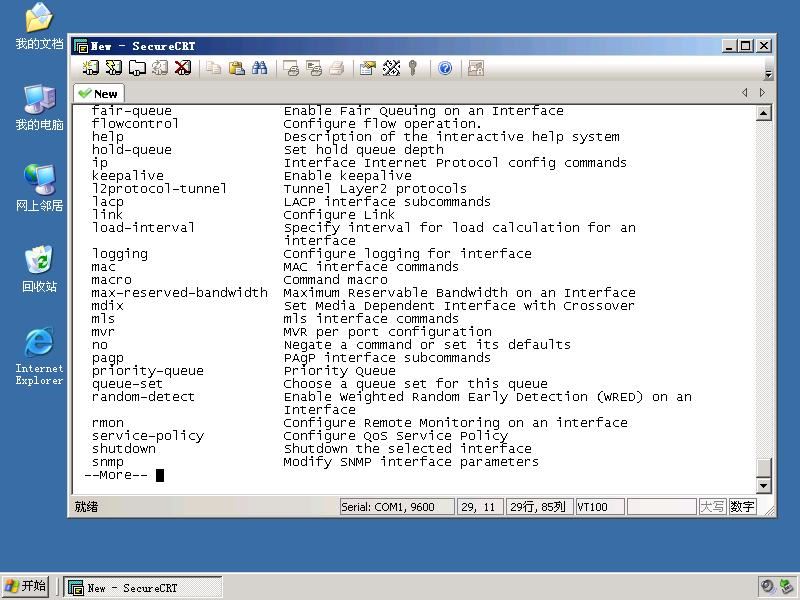Click the 就绪 ready status text

(x=86, y=507)
